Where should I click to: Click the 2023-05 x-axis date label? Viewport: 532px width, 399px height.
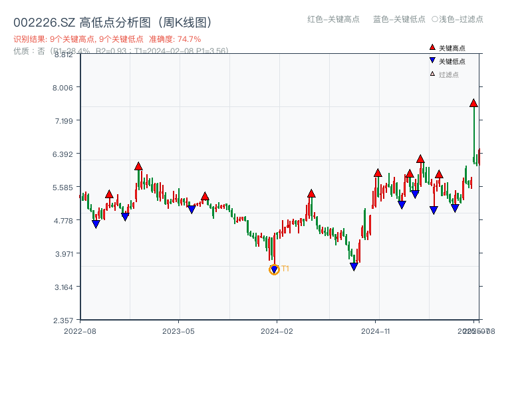pos(178,331)
